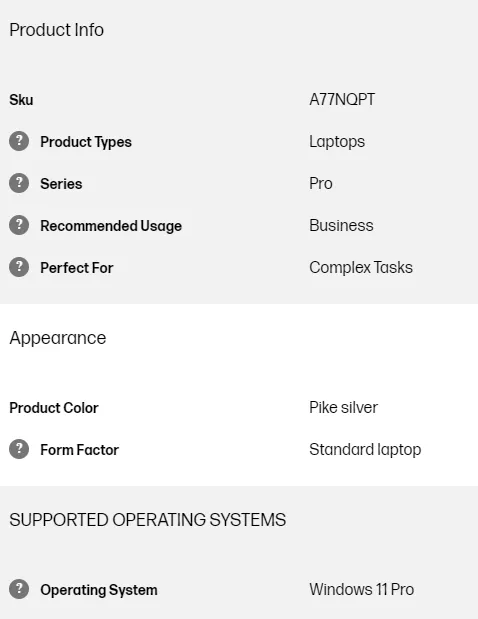
Task: Click the Laptops product type value
Action: click(x=337, y=142)
